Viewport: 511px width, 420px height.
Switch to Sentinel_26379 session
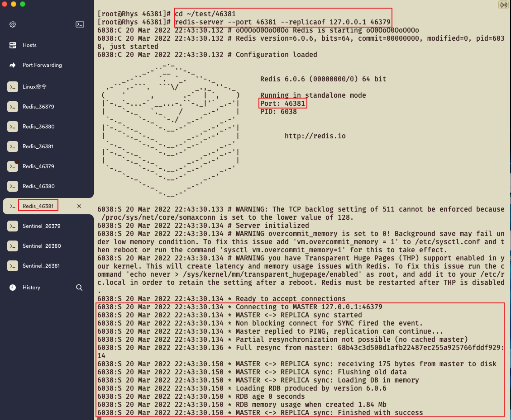[41, 226]
